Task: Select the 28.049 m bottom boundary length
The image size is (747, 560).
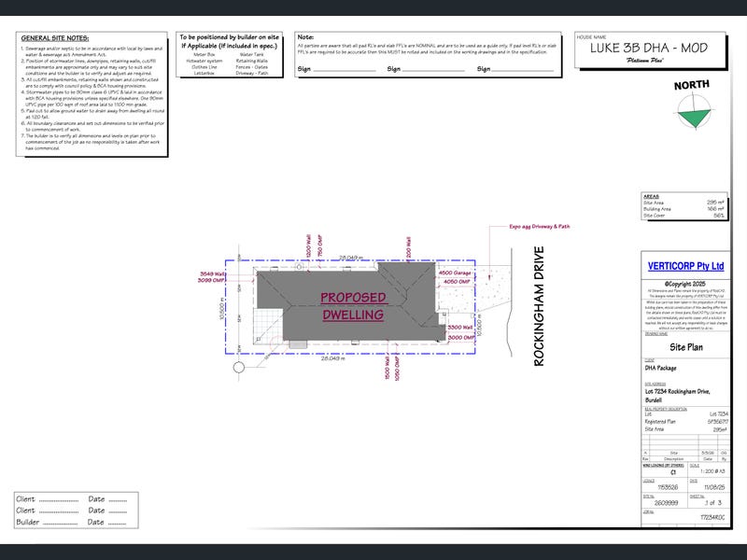Action: (x=333, y=358)
